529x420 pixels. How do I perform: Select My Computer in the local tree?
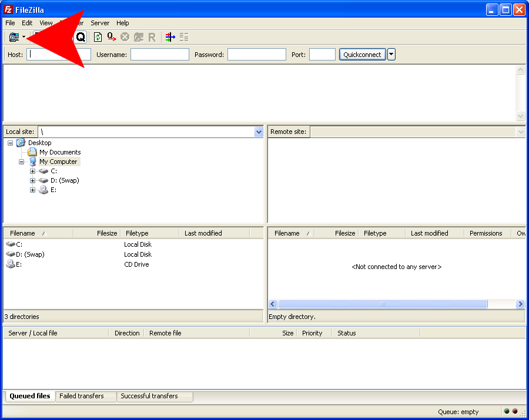[x=58, y=162]
